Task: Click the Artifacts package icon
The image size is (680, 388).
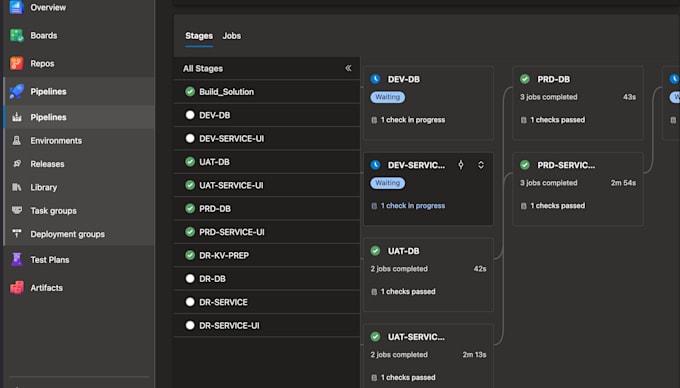Action: coord(16,287)
